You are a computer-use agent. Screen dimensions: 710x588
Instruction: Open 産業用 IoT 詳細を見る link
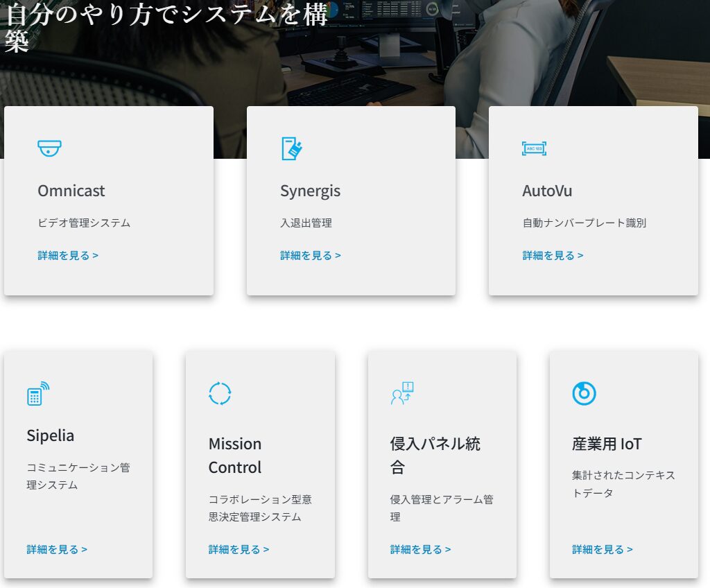pos(603,549)
